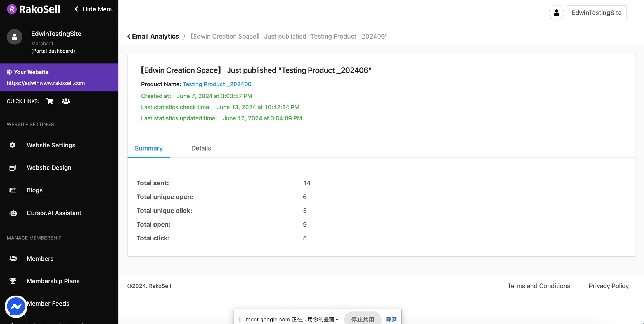Screen dimensions: 644x324
Task: Open Website Design in sidebar menu
Action: [49, 168]
